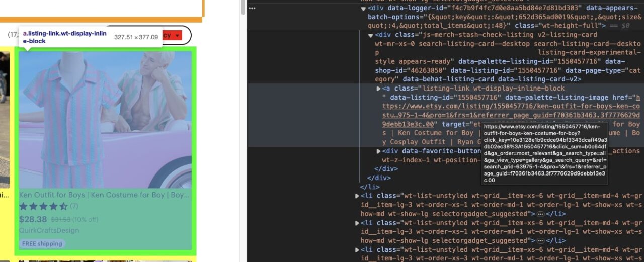
Task: Expand the second li with wt-order-xs-1 class
Action: pyautogui.click(x=357, y=223)
